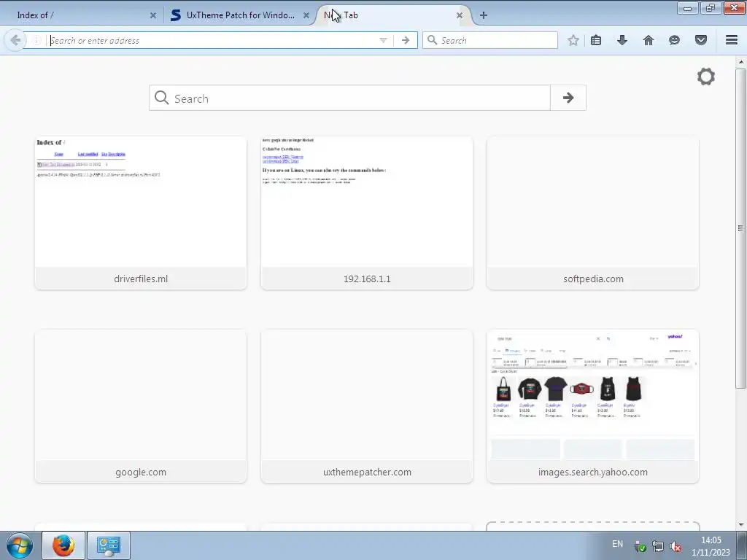Click the driverfiles.ml label text
The image size is (747, 560).
(x=141, y=279)
